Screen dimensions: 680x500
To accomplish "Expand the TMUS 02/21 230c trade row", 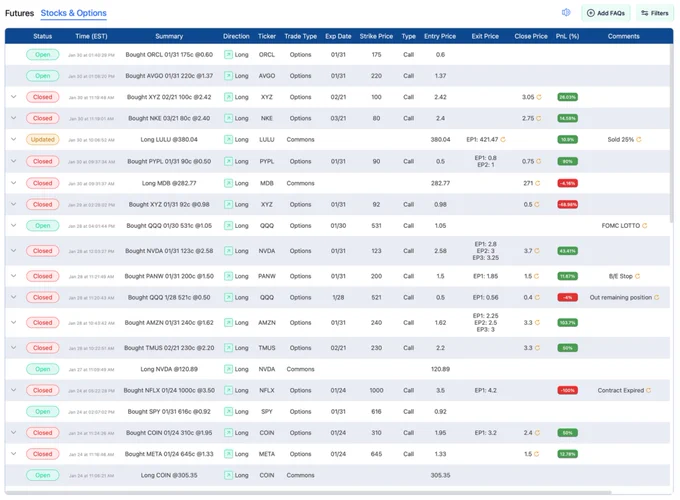I will click(13, 347).
